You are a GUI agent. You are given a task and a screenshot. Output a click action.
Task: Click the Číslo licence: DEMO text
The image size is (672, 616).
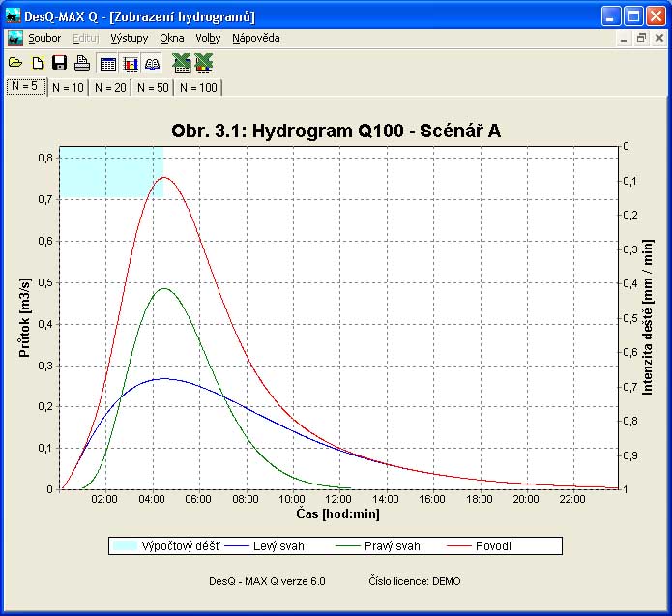pyautogui.click(x=415, y=581)
